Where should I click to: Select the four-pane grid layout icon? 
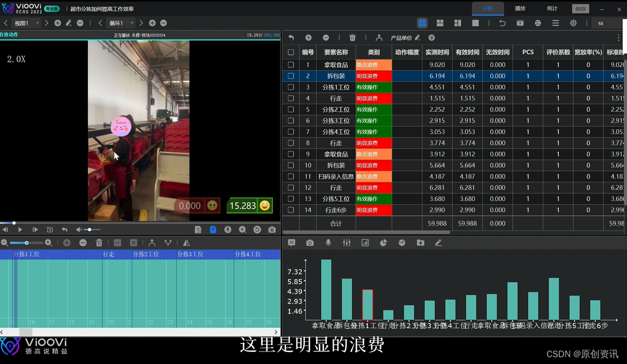point(422,23)
